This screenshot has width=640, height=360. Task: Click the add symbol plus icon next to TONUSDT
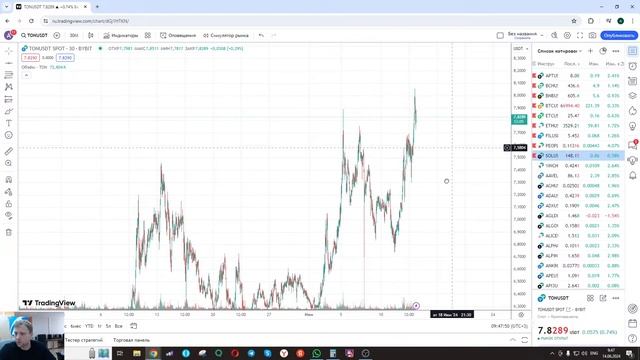[57, 36]
